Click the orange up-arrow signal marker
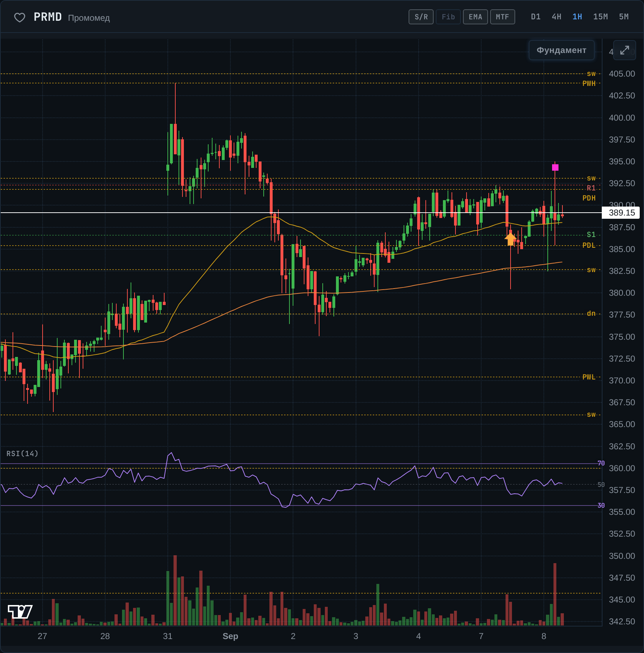644x653 pixels. (x=510, y=238)
